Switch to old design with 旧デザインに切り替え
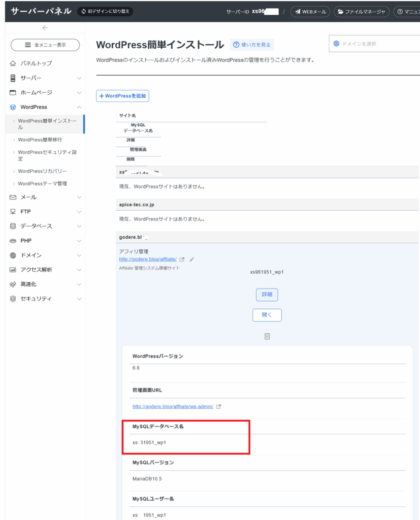 click(x=105, y=11)
